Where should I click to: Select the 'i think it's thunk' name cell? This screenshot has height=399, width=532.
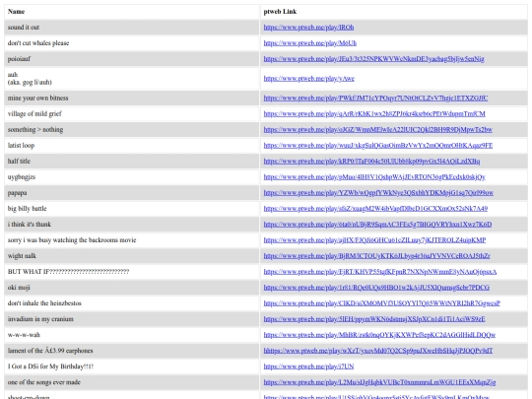point(132,225)
